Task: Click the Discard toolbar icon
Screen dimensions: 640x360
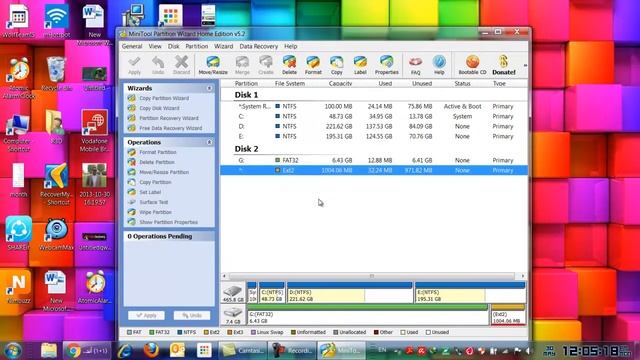Action: click(181, 65)
